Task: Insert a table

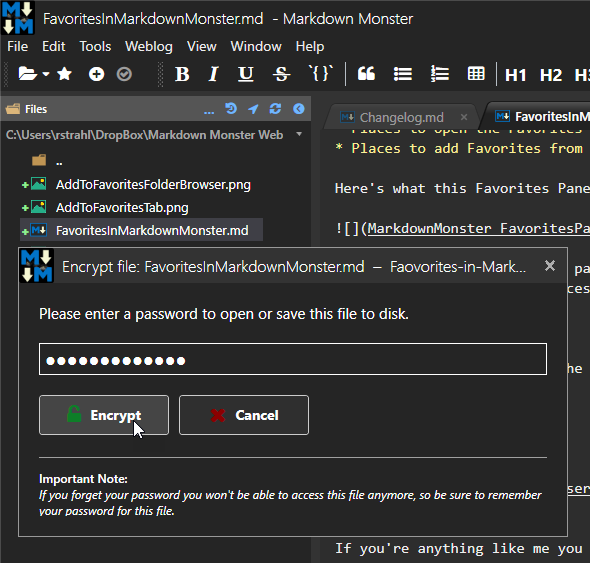Action: [476, 74]
